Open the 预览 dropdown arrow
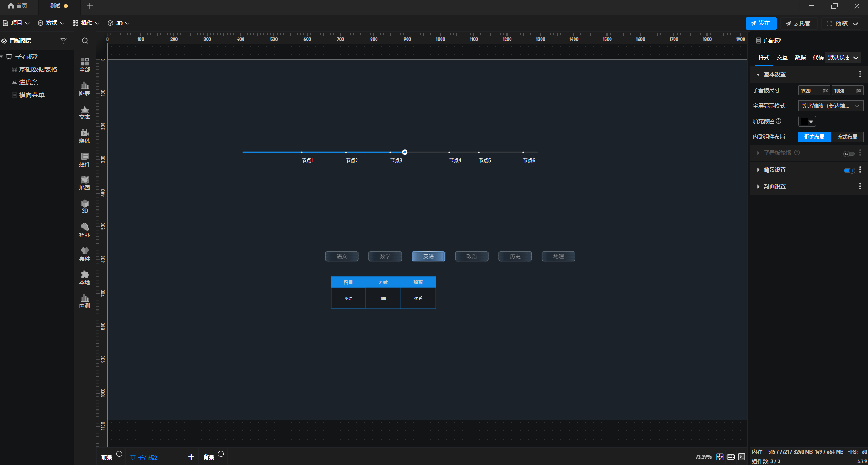The height and width of the screenshot is (465, 868). pyautogui.click(x=855, y=24)
